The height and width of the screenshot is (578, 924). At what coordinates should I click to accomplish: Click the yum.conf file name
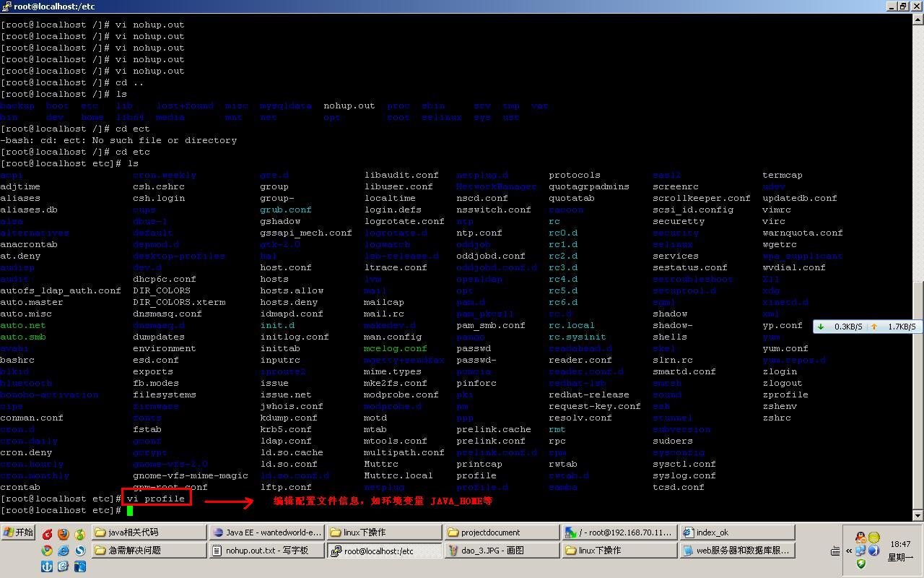click(x=785, y=348)
